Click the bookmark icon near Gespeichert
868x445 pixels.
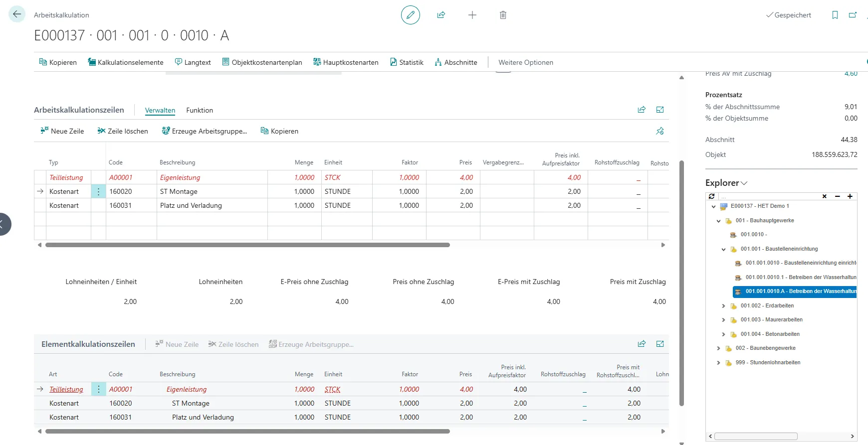coord(835,15)
